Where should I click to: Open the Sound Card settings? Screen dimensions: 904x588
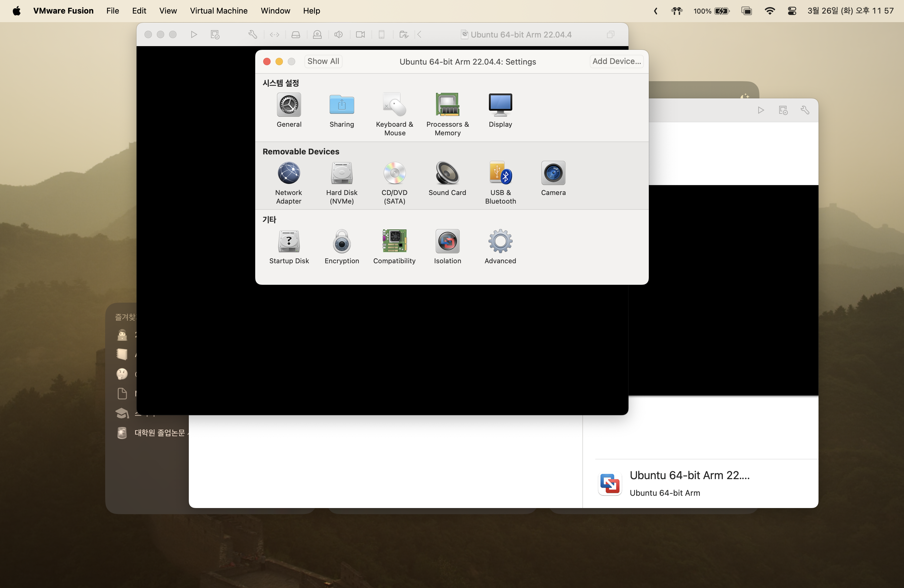447,179
